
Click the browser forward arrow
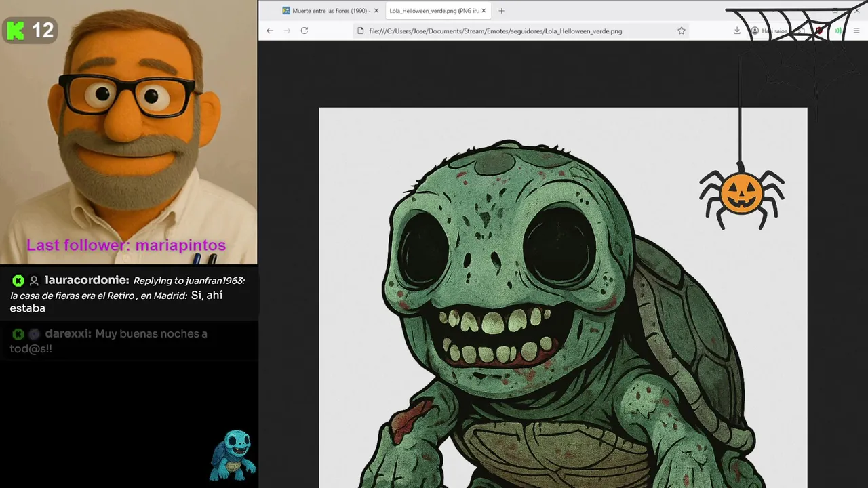click(x=287, y=30)
